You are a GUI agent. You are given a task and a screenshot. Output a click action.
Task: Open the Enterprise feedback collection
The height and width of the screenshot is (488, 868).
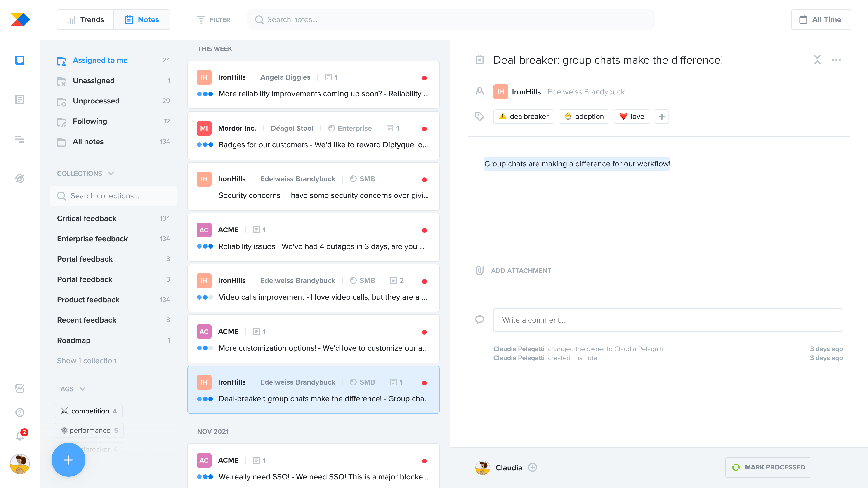[x=113, y=238]
